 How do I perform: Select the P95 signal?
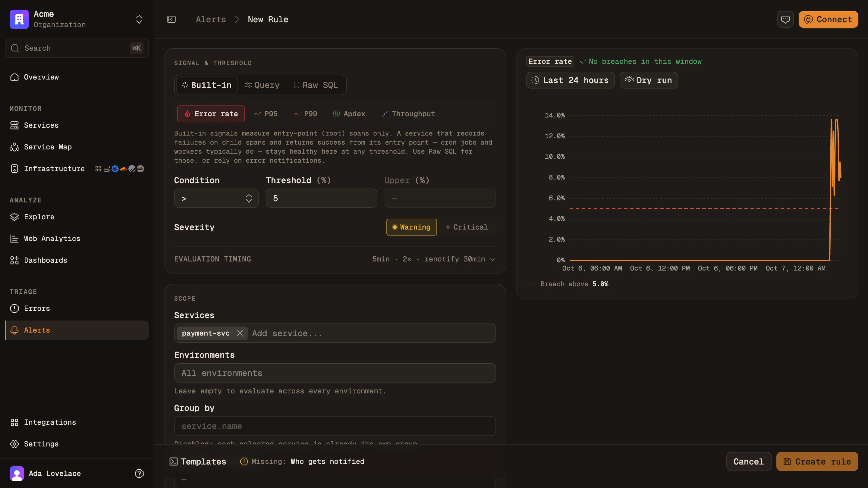tap(266, 114)
